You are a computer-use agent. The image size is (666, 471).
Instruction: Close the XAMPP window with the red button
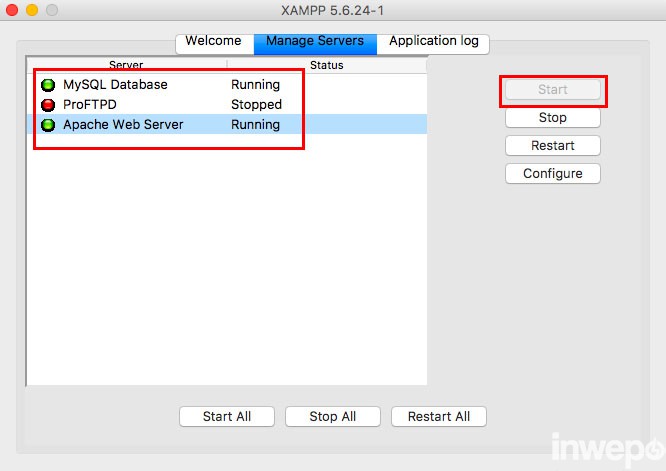click(x=12, y=10)
